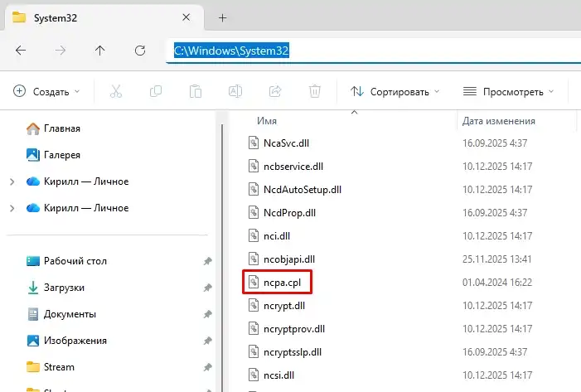Screen dimensions: 581x392
Task: Click date 01.04.2024 16:22 of ncpa.cpl
Action: pyautogui.click(x=497, y=283)
